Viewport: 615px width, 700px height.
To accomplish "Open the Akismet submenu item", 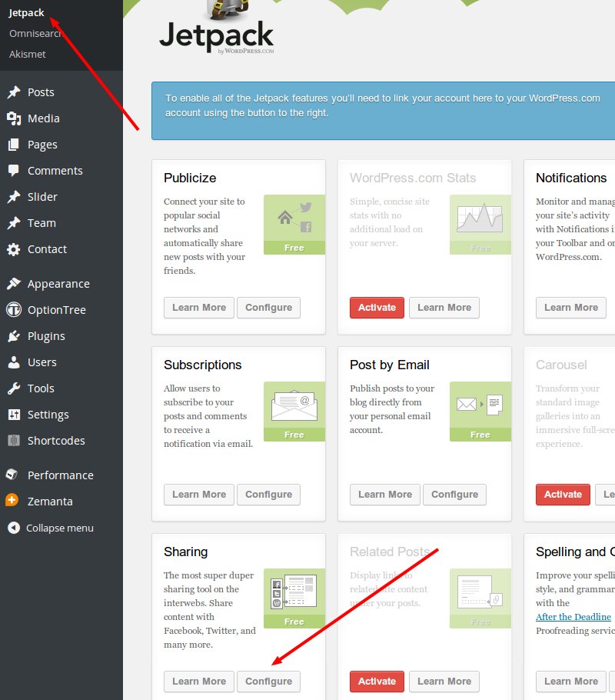I will (28, 54).
